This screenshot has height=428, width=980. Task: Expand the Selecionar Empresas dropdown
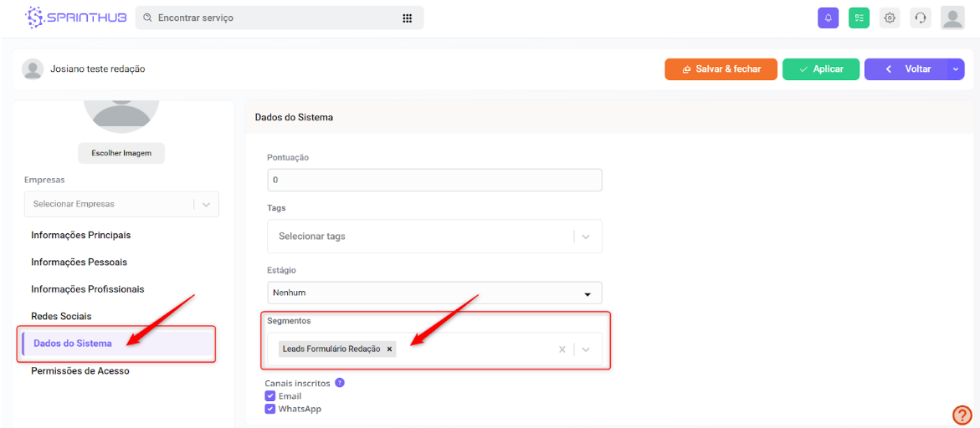(206, 204)
